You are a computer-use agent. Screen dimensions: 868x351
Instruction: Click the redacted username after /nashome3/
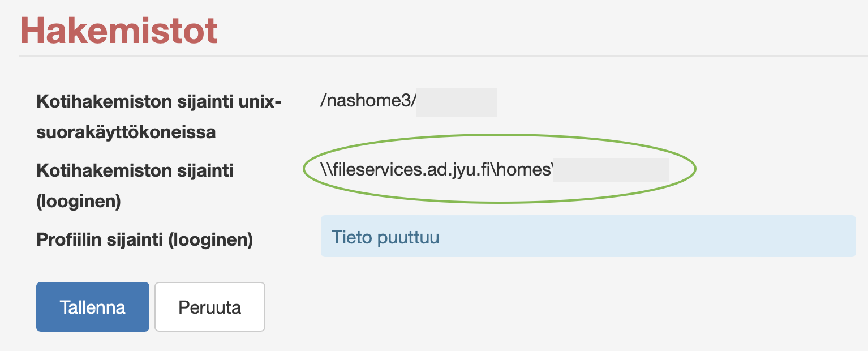(x=456, y=102)
